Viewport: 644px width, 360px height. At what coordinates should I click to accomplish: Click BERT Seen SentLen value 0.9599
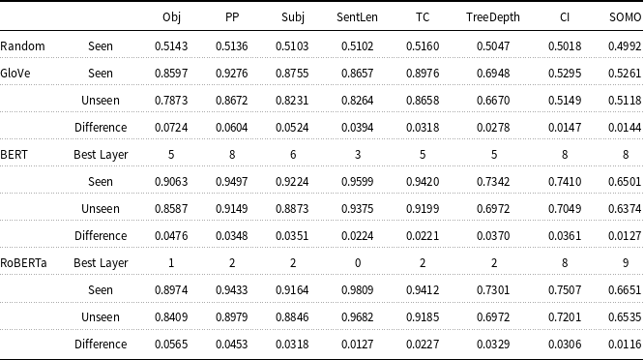[358, 182]
